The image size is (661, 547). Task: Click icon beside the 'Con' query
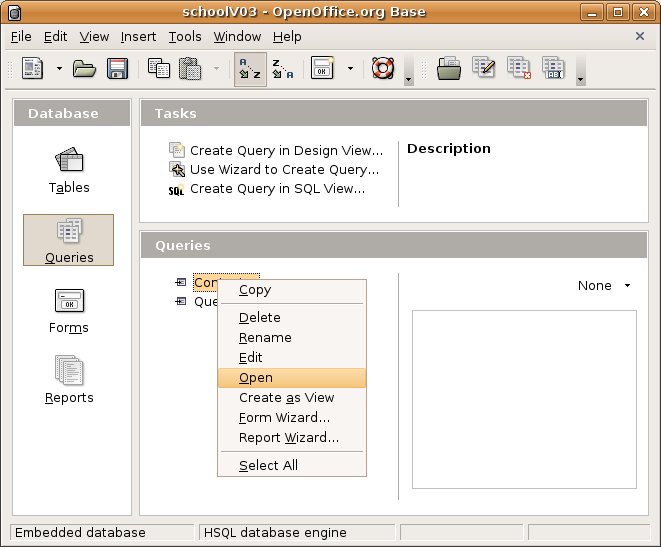pyautogui.click(x=180, y=282)
